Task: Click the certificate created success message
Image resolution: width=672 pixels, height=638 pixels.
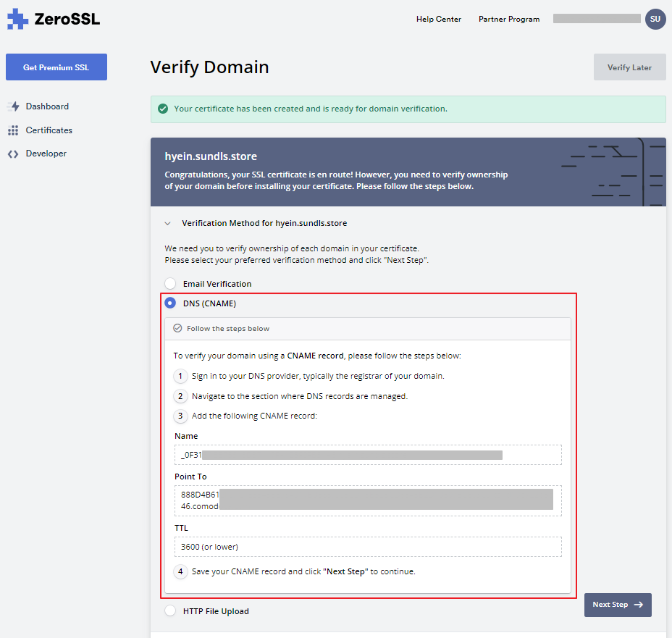Action: coord(311,109)
